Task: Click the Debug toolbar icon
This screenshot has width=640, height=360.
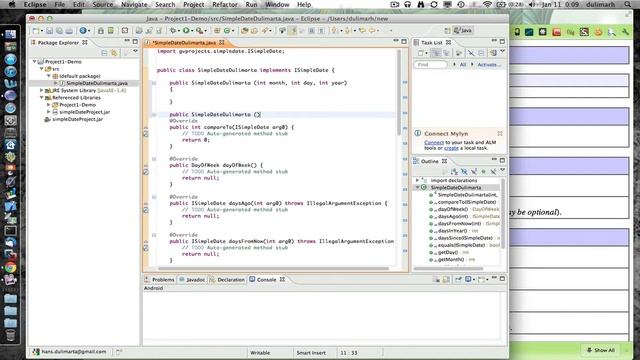Action: [173, 31]
